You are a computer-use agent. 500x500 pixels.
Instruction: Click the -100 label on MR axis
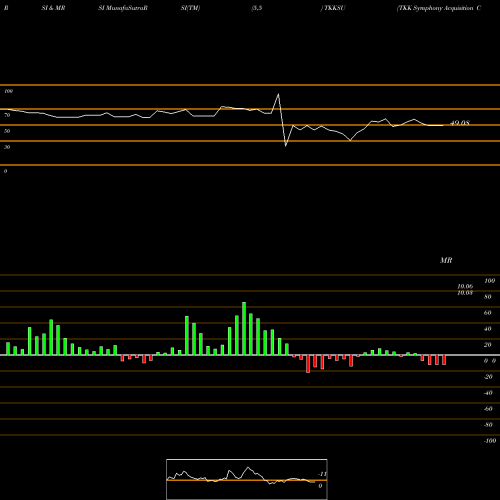click(x=490, y=441)
